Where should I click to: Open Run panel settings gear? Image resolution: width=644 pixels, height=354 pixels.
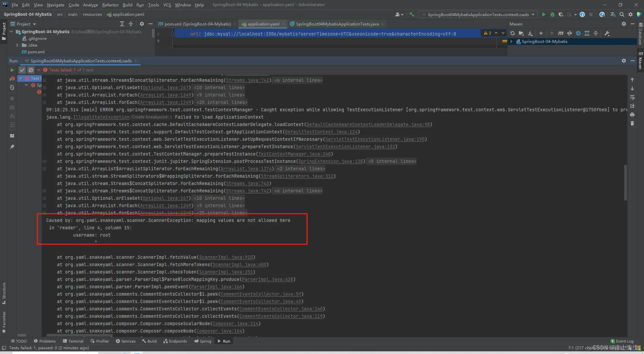click(624, 61)
